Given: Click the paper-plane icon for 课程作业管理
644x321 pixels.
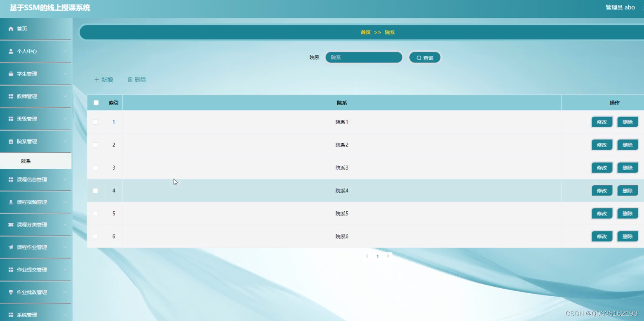Looking at the screenshot, I should point(11,247).
